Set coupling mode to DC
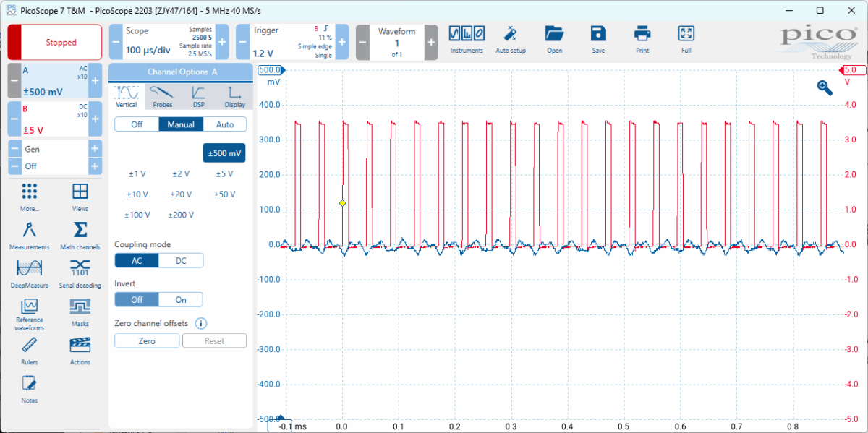The width and height of the screenshot is (868, 433). point(181,261)
